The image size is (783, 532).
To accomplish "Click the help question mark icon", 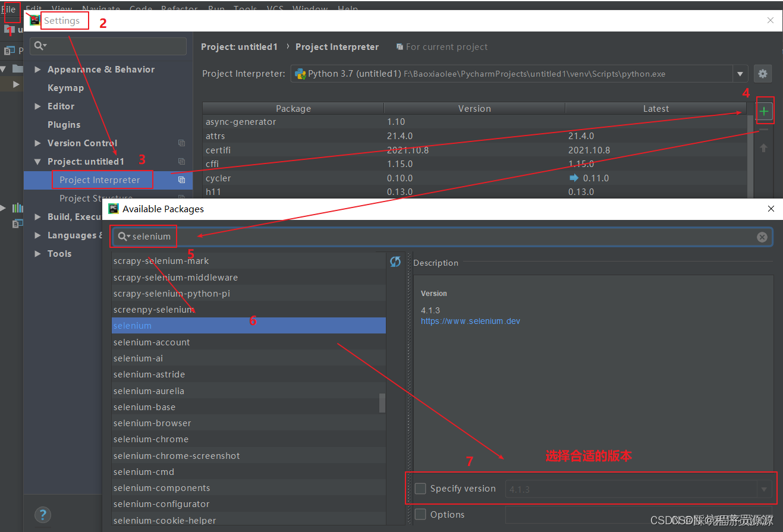I will pos(43,515).
